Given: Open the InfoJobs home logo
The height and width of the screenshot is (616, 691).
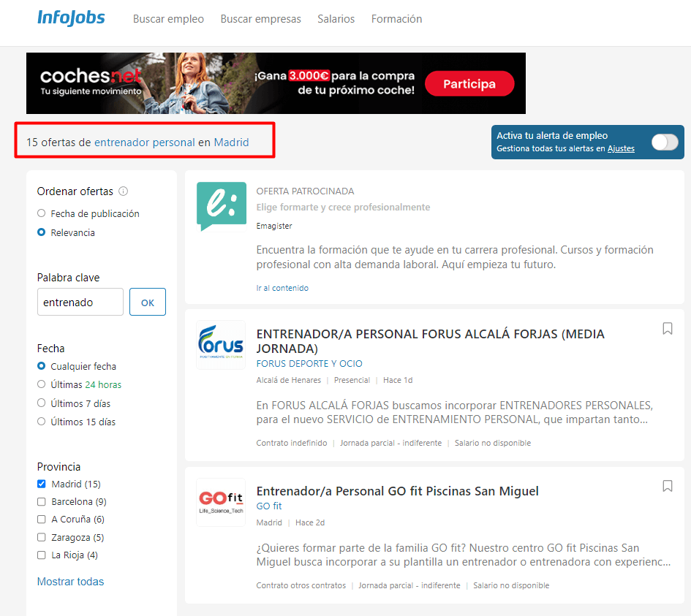Looking at the screenshot, I should pos(71,18).
